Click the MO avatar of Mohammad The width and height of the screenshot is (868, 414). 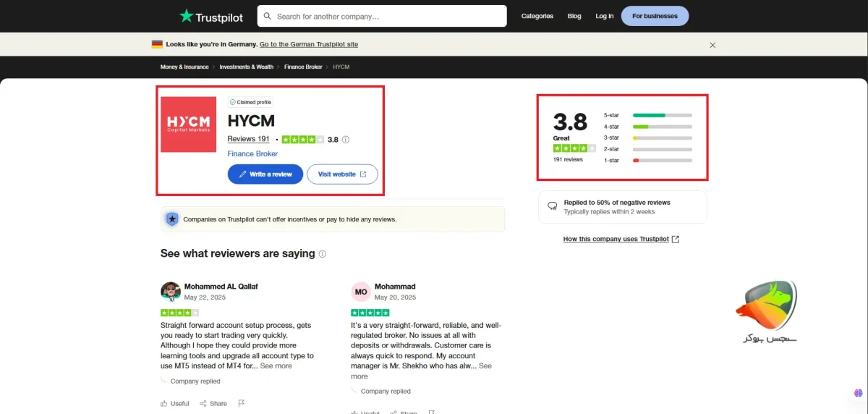pyautogui.click(x=361, y=292)
